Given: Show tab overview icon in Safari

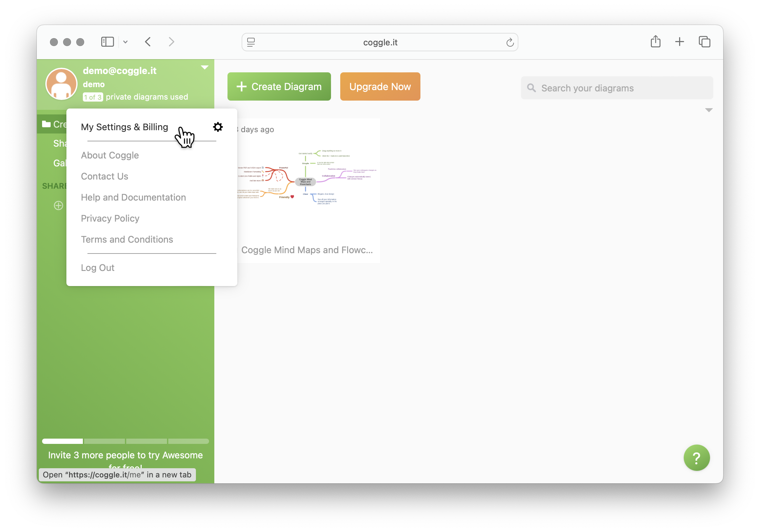Looking at the screenshot, I should [x=704, y=42].
